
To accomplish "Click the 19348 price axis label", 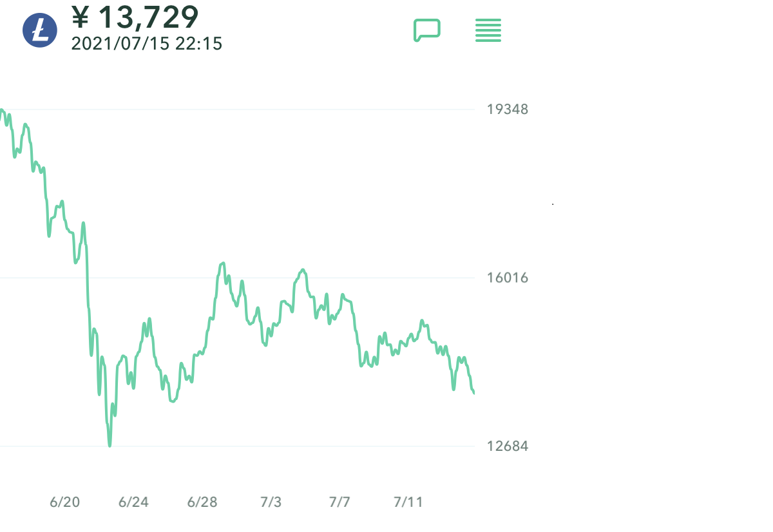I will tap(508, 109).
